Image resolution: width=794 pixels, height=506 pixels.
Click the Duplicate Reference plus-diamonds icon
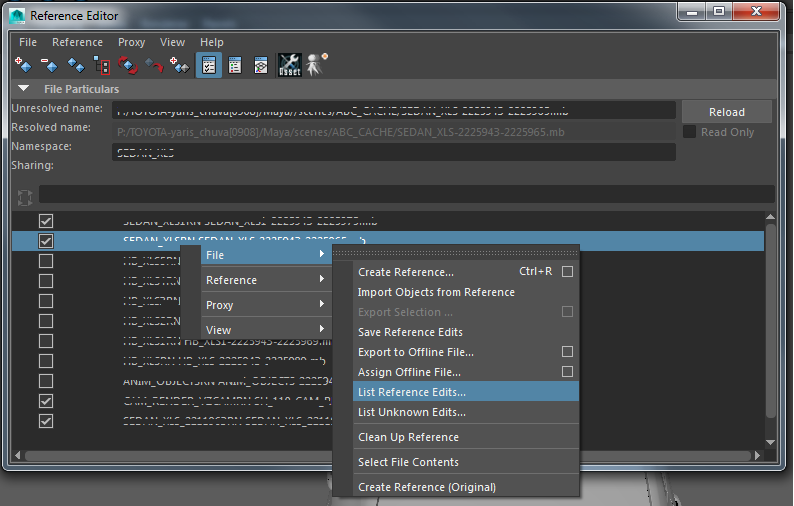[180, 66]
